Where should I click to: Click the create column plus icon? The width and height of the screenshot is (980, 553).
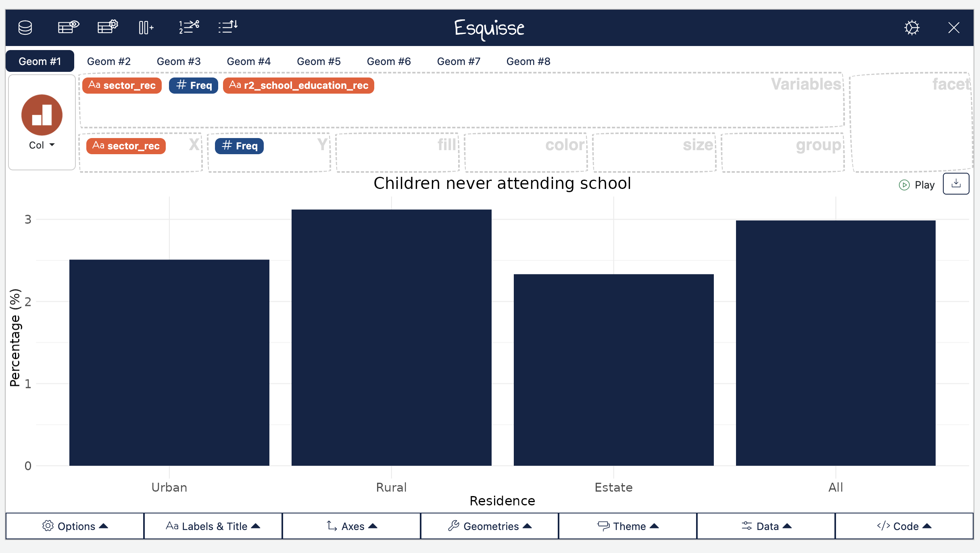tap(146, 27)
